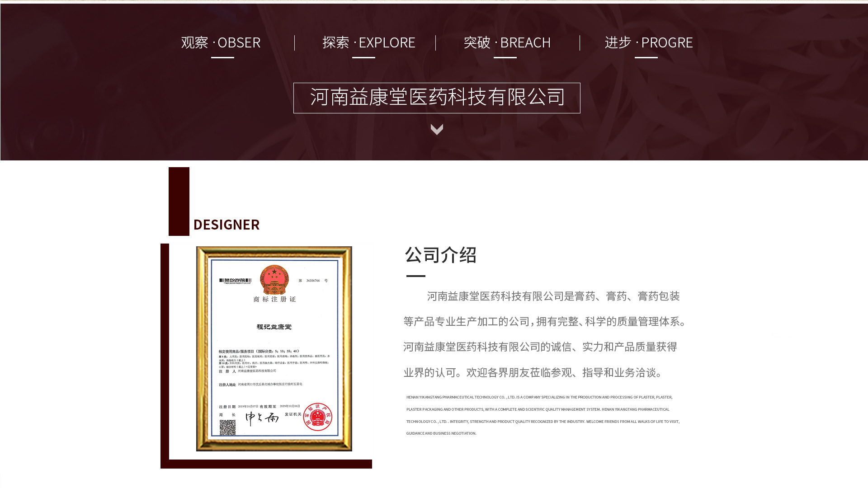Screen dimensions: 868x488
Task: Click the national emblem on the certificate
Action: click(274, 279)
